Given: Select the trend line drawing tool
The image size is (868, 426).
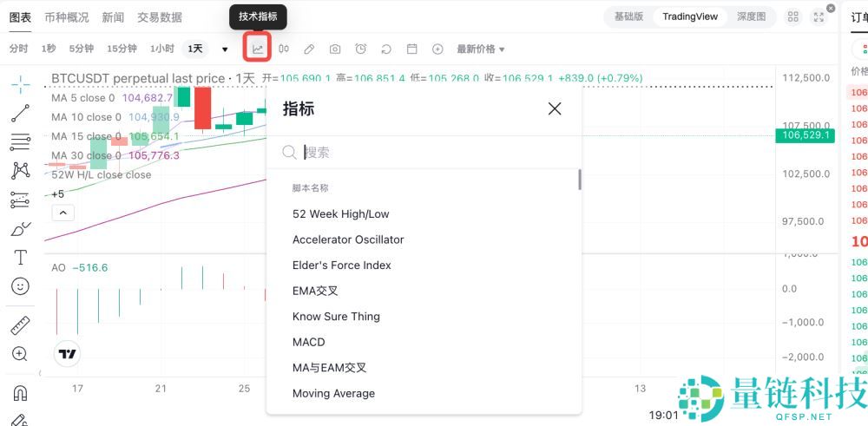Looking at the screenshot, I should tap(21, 114).
